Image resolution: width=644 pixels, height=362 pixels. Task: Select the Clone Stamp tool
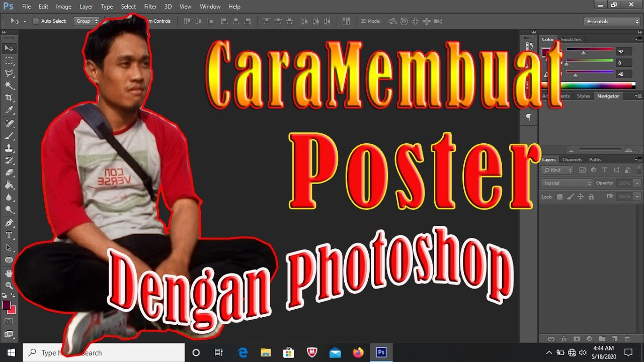(x=9, y=148)
